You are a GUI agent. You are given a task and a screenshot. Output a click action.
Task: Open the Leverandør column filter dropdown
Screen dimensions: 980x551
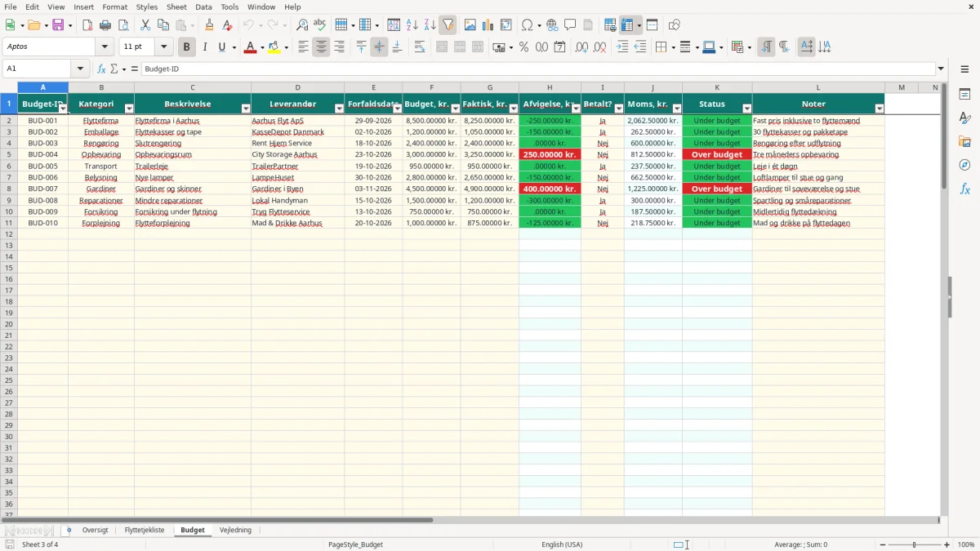click(x=339, y=109)
